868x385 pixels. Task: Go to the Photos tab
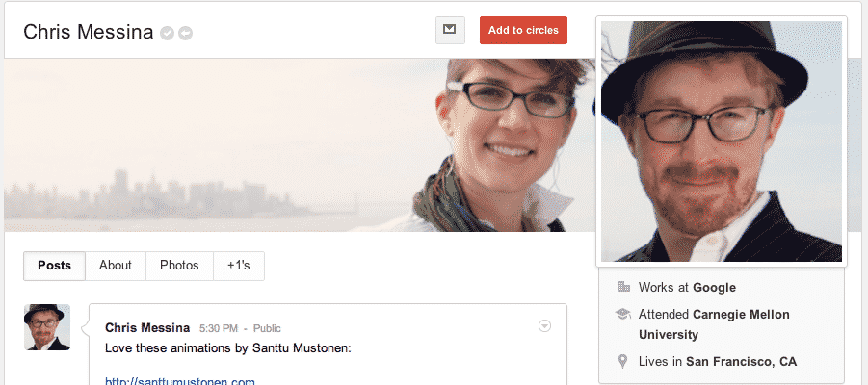tap(179, 266)
